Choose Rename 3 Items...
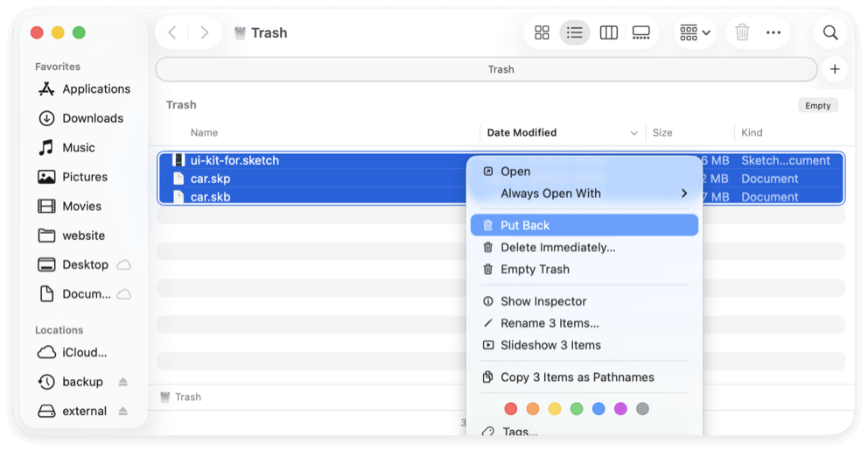This screenshot has width=868, height=451. tap(584, 323)
